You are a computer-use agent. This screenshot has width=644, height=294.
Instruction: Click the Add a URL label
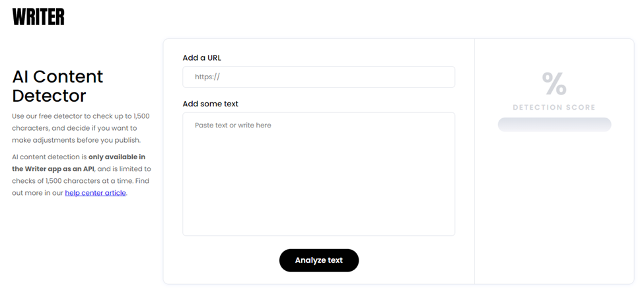point(201,58)
